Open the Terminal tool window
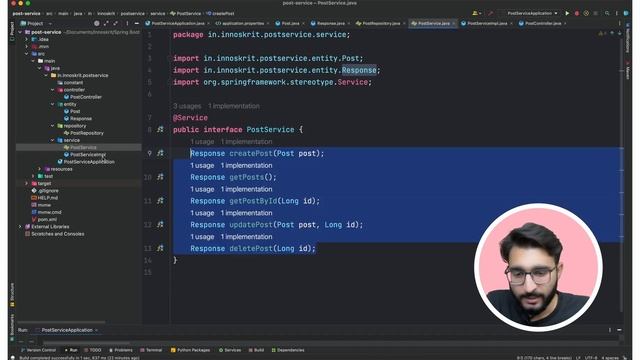640x360 pixels. (x=151, y=350)
